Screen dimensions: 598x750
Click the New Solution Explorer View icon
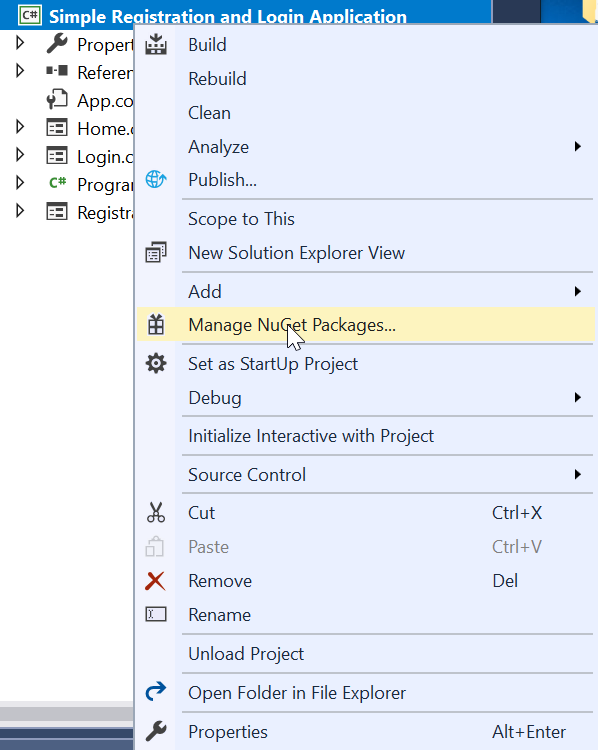[x=156, y=253]
